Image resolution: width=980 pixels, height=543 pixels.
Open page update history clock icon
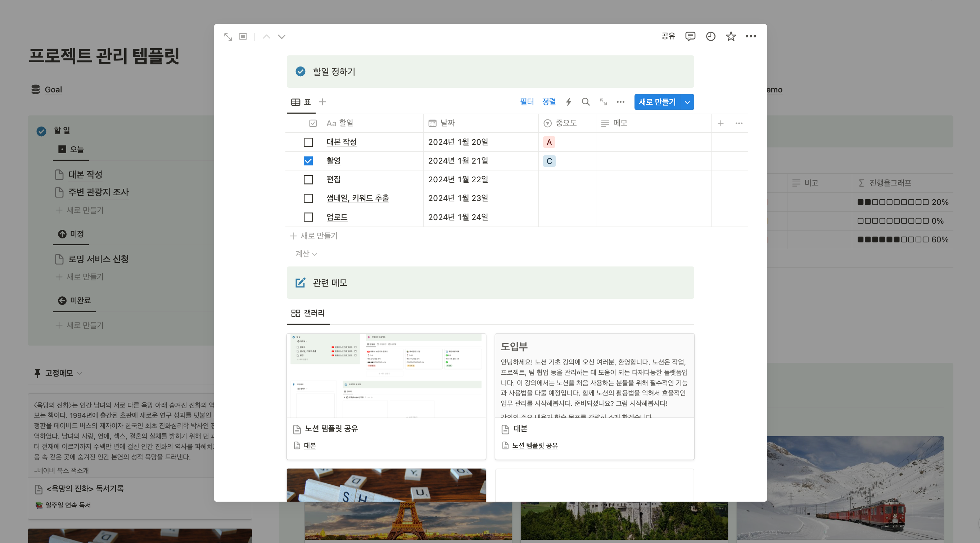(710, 36)
